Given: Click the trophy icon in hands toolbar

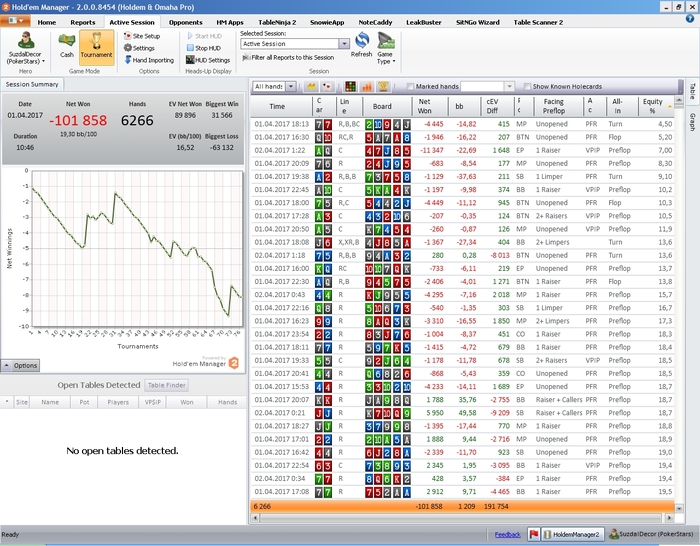Looking at the screenshot, I should (383, 86).
